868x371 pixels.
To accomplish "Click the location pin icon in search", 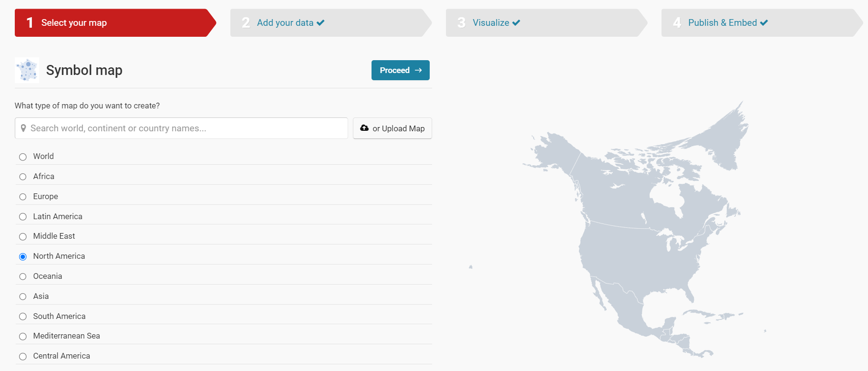I will tap(23, 128).
